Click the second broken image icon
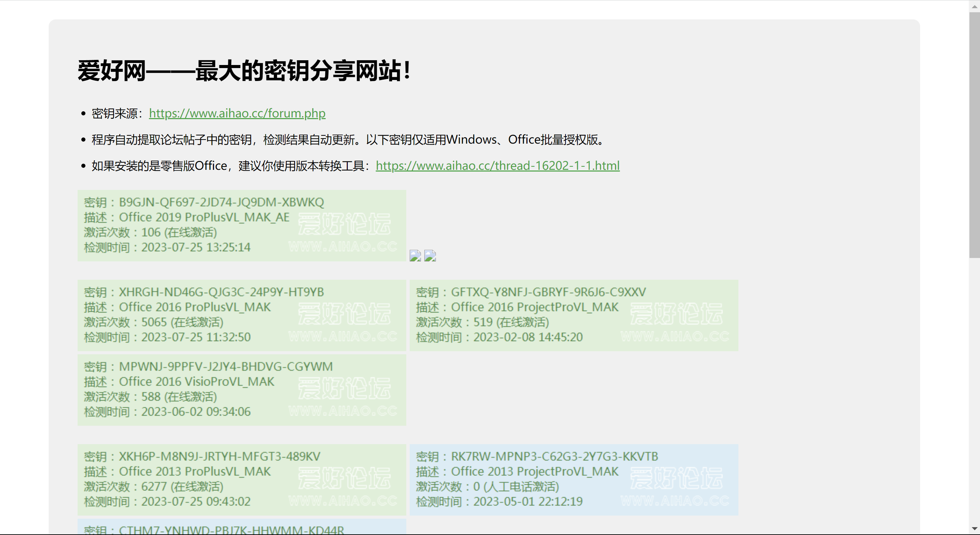Viewport: 980px width, 535px height. pyautogui.click(x=430, y=256)
